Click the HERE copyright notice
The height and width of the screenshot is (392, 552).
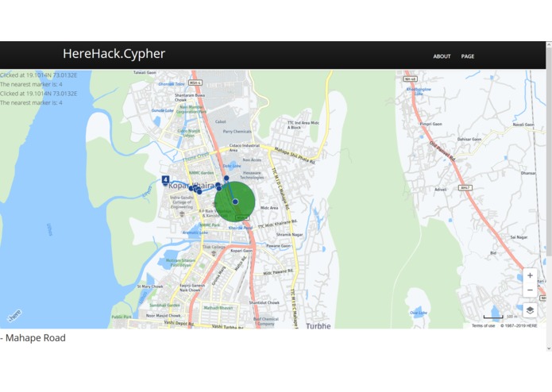(519, 325)
